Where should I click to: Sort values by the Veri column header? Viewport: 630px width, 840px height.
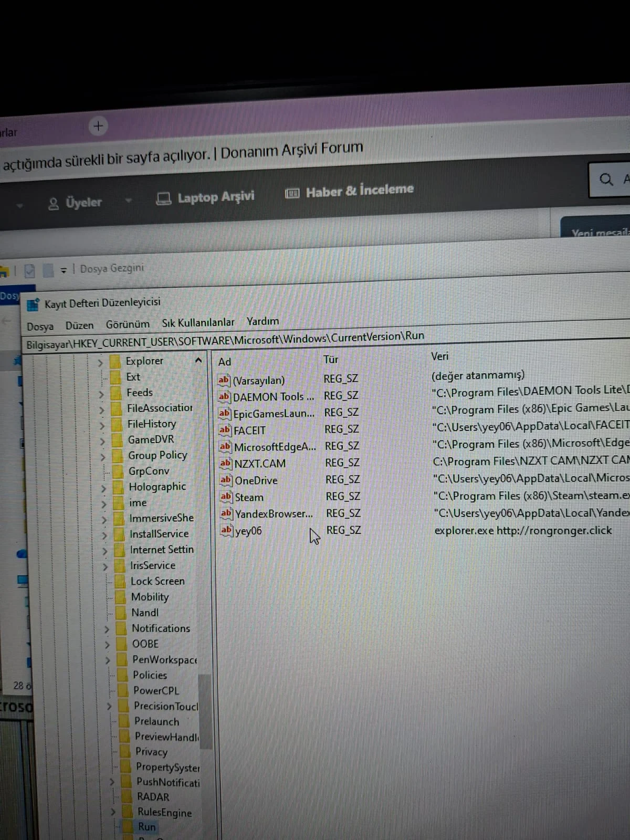point(440,356)
